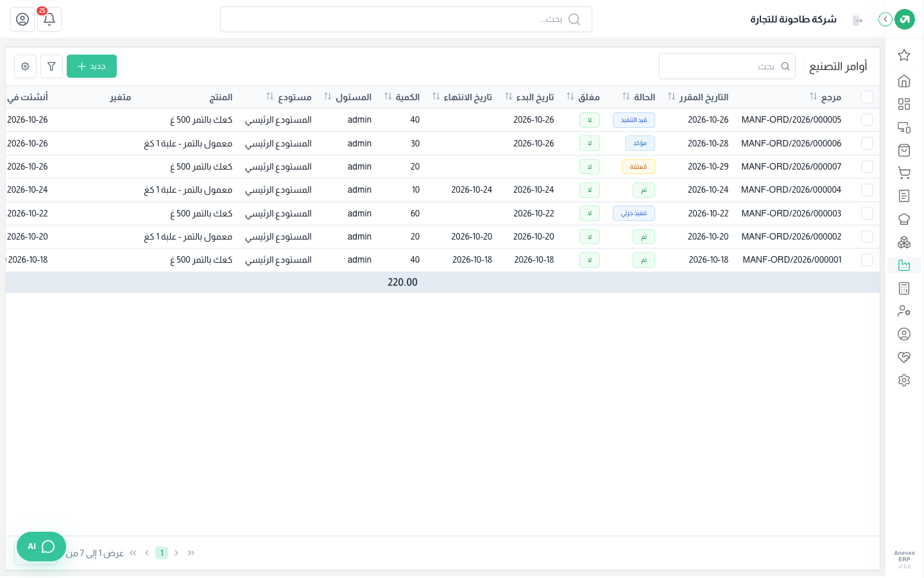Click the logout icon beside the company name

coord(857,21)
